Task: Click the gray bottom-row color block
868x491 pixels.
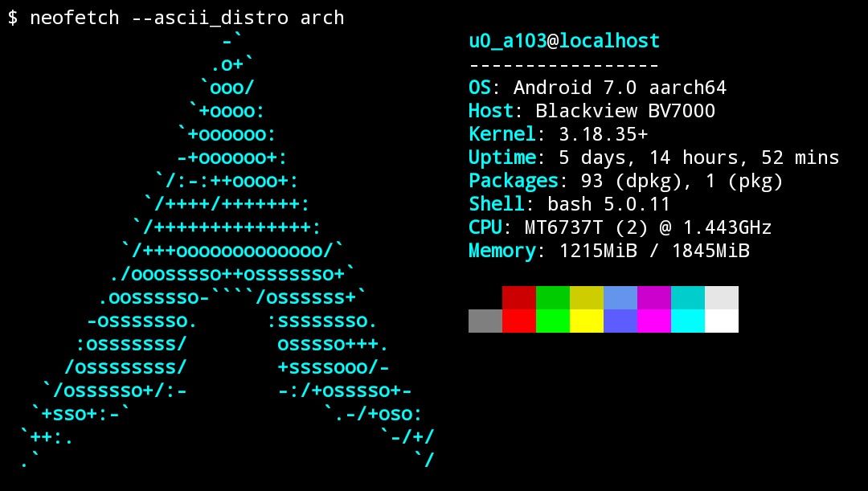Action: (485, 321)
